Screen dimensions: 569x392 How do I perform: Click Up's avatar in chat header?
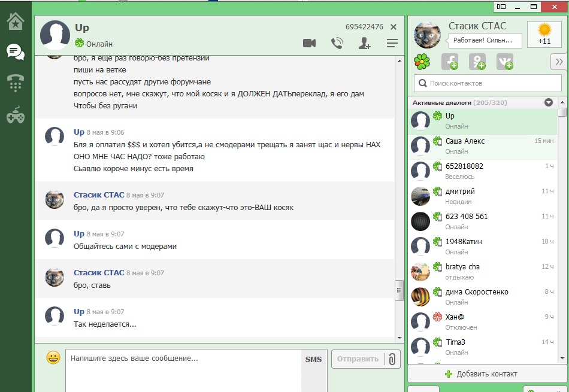point(55,35)
